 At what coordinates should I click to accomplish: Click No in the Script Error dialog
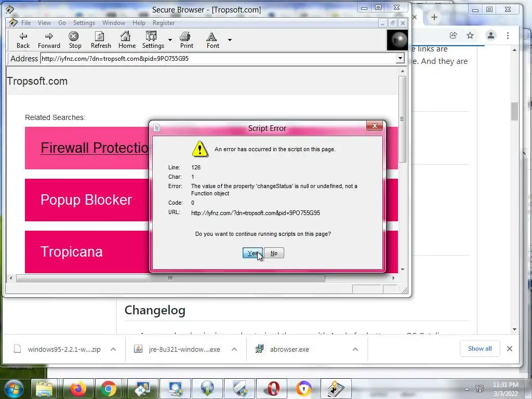274,253
